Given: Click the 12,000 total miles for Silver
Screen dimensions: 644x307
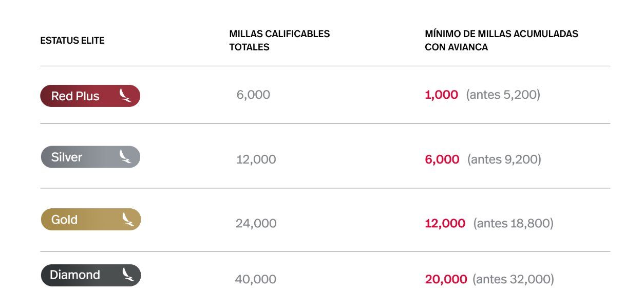Looking at the screenshot, I should 256,159.
